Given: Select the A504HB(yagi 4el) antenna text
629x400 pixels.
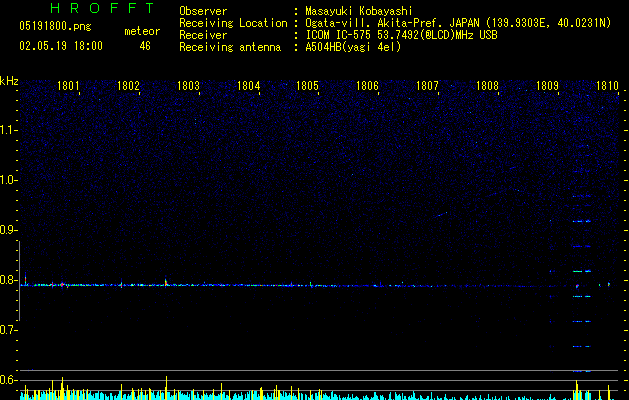Looking at the screenshot, I should coord(353,47).
